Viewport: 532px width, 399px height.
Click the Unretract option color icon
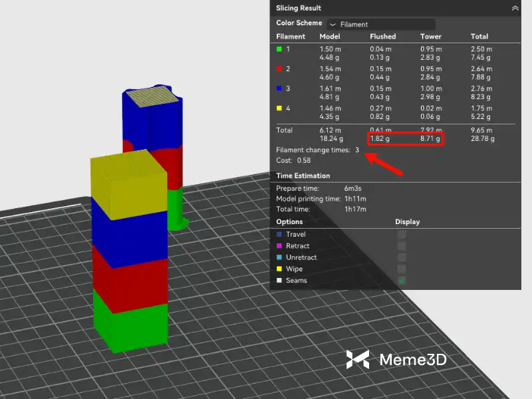[x=279, y=257]
